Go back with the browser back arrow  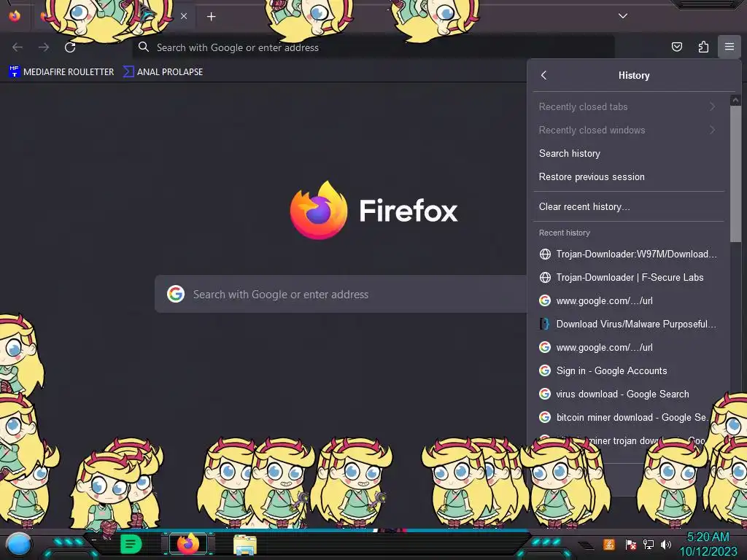pos(18,47)
